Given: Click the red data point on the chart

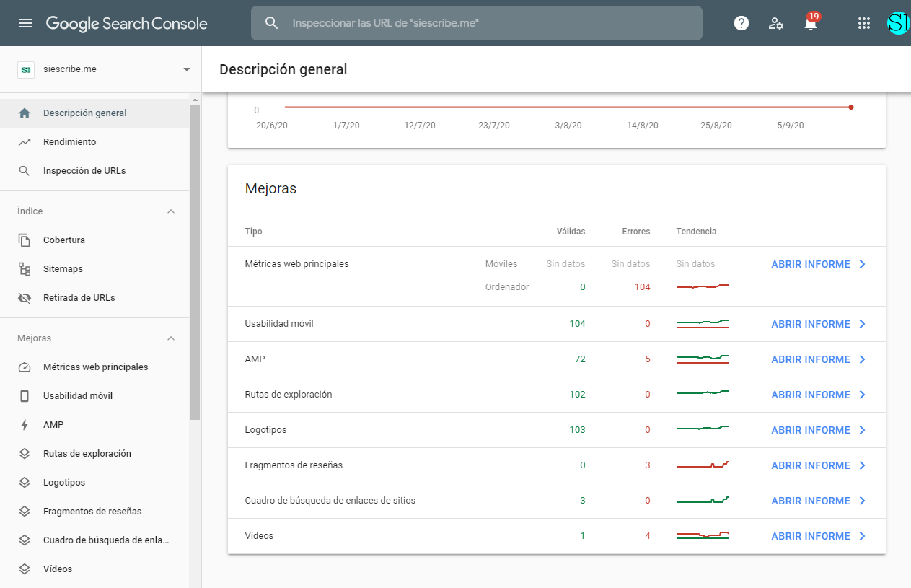Looking at the screenshot, I should point(851,107).
